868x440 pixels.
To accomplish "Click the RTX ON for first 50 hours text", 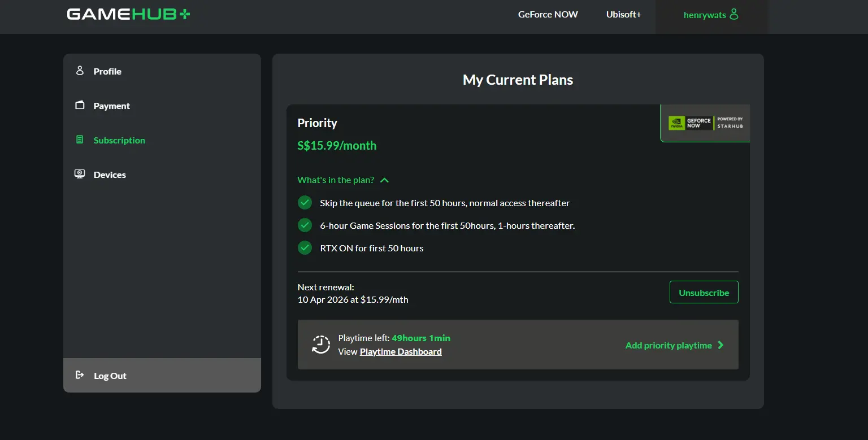I will tap(372, 248).
